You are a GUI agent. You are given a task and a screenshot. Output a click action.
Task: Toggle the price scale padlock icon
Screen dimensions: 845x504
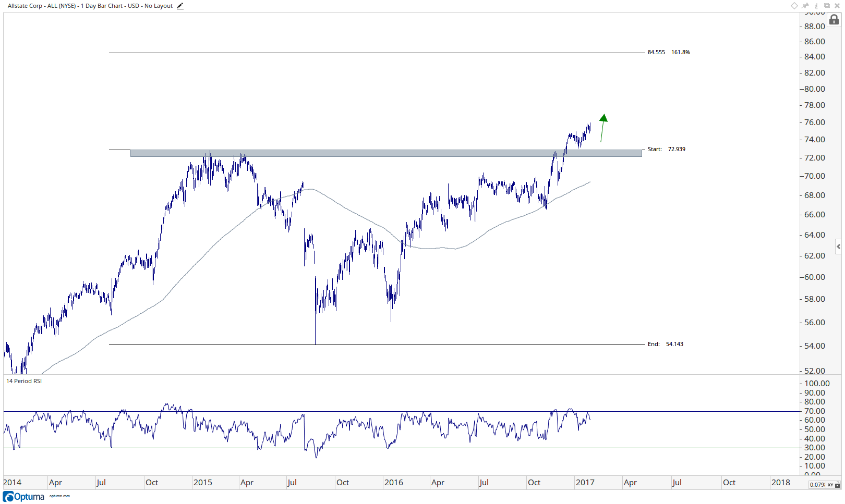point(834,20)
